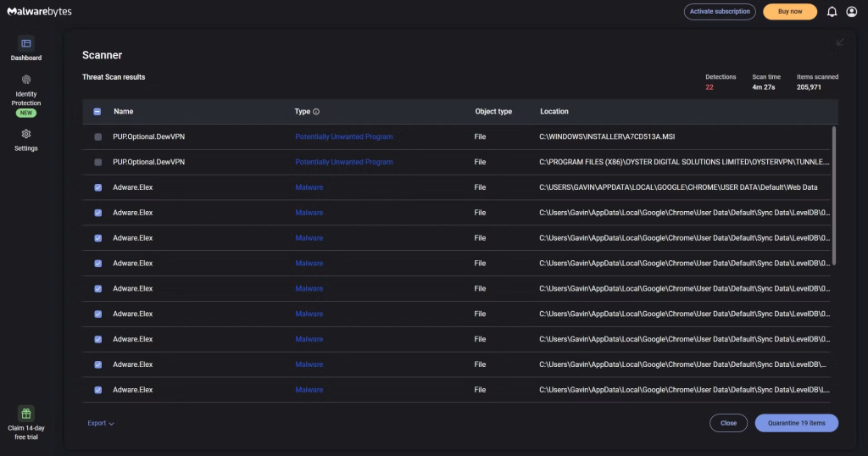Uncheck the first Adware.Elex row checkbox
This screenshot has width=868, height=456.
coord(97,187)
